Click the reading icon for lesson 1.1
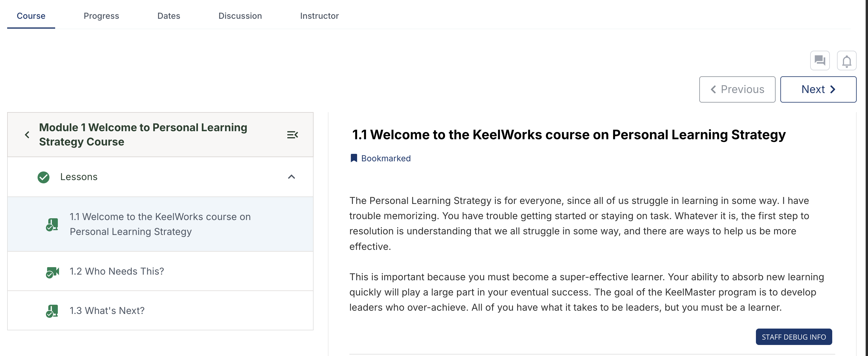Image resolution: width=868 pixels, height=356 pixels. point(52,224)
